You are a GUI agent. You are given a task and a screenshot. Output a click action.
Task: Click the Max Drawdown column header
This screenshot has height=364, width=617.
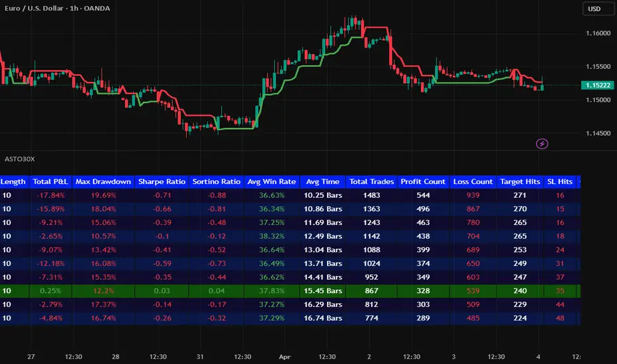pyautogui.click(x=103, y=182)
